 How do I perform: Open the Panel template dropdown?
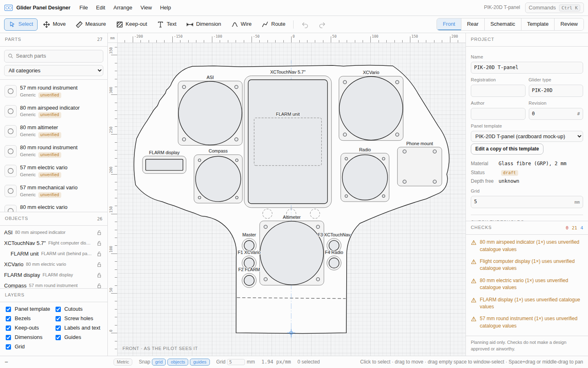click(527, 137)
